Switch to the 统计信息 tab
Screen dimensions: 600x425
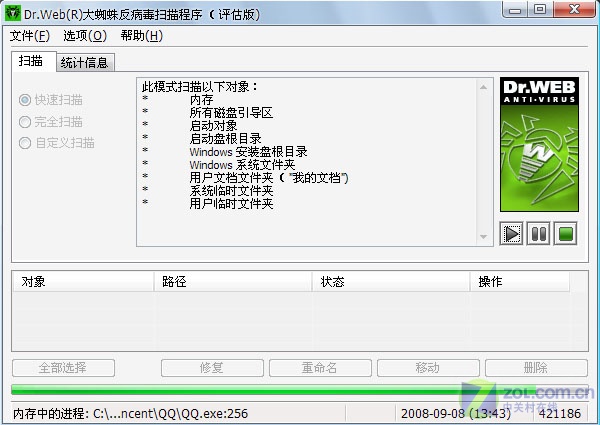click(x=85, y=62)
